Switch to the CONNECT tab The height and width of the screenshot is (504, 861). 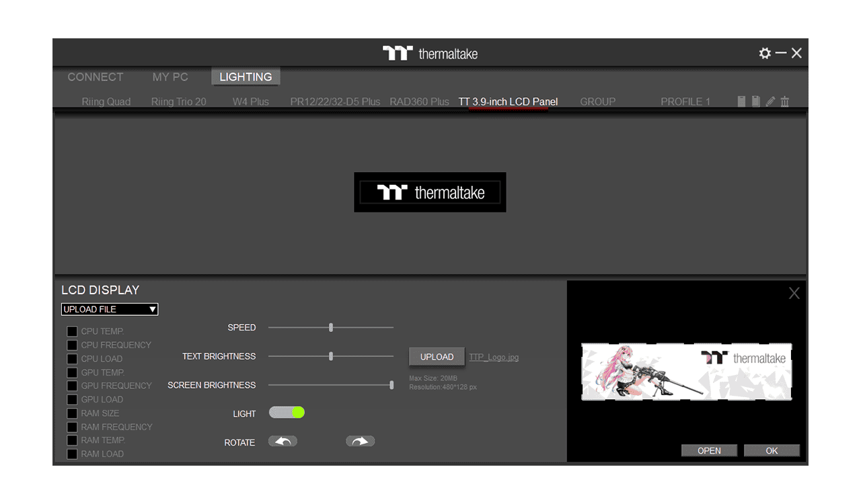96,77
